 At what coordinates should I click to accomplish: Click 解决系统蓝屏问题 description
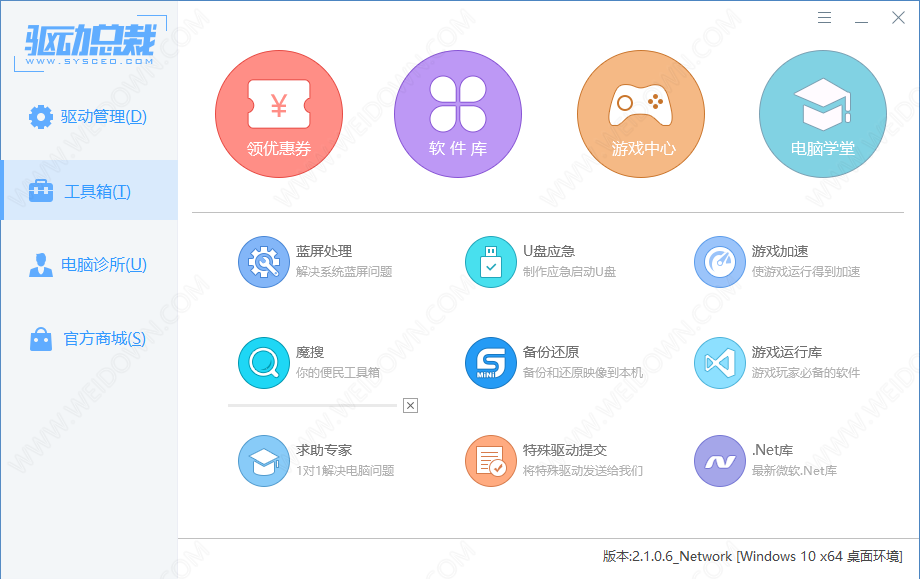coord(344,272)
